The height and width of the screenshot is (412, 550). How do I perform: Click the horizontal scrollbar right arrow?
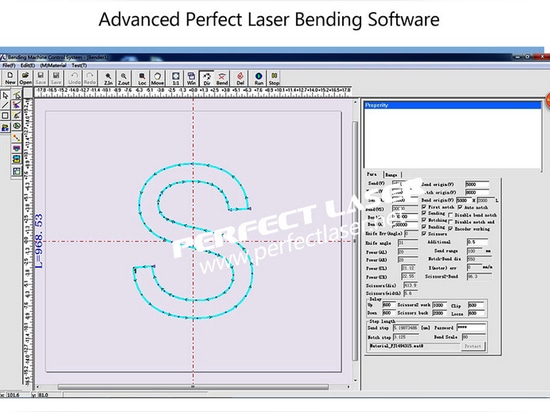click(x=348, y=387)
